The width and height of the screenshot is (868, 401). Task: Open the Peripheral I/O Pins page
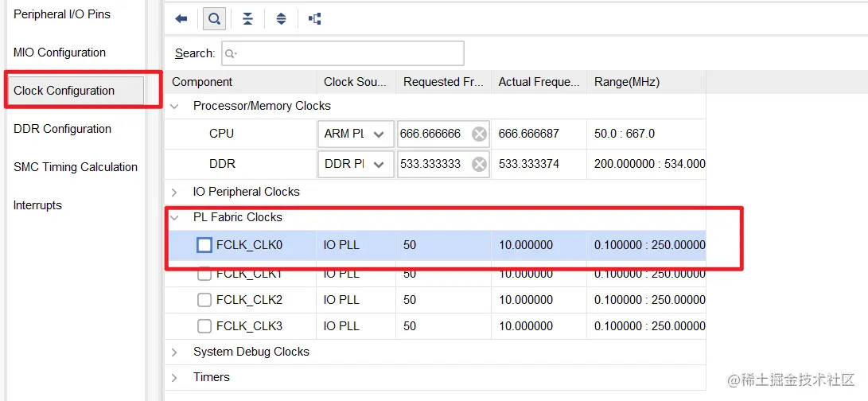[62, 14]
